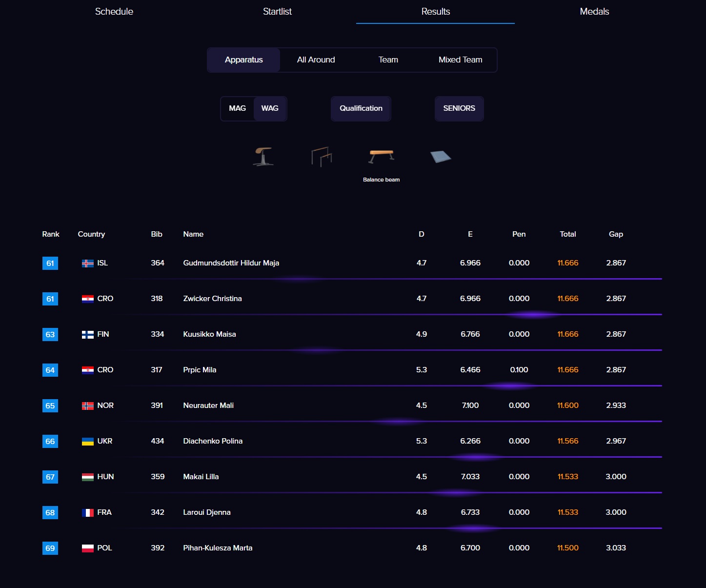Click the Iceland flag icon
Image resolution: width=706 pixels, height=588 pixels.
(88, 264)
